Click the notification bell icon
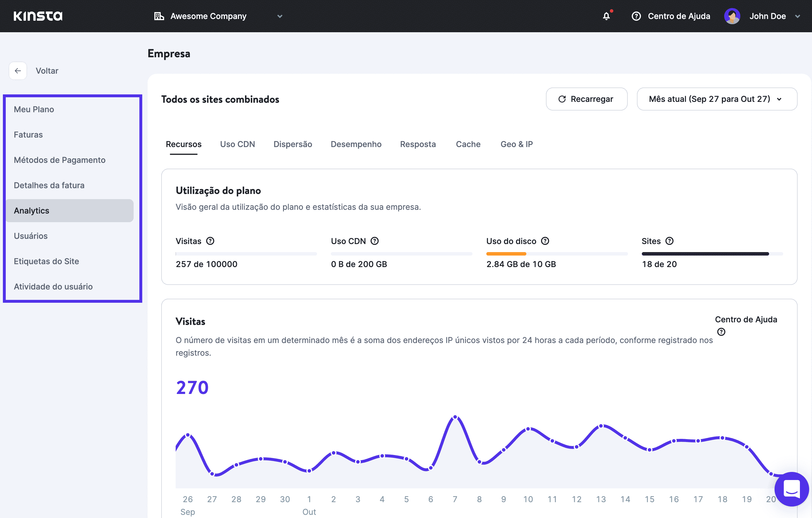Image resolution: width=812 pixels, height=518 pixels. pyautogui.click(x=606, y=16)
